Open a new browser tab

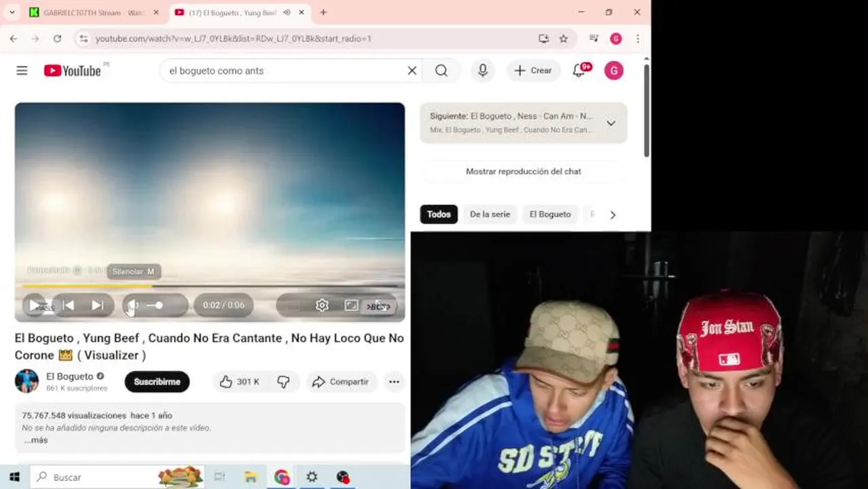pos(323,12)
